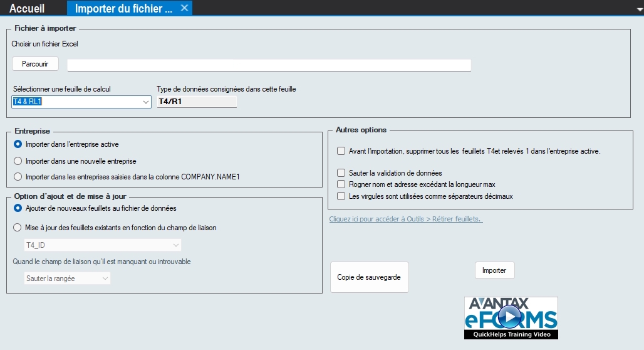Open tab list arrow at top right
644x350 pixels.
(638, 9)
